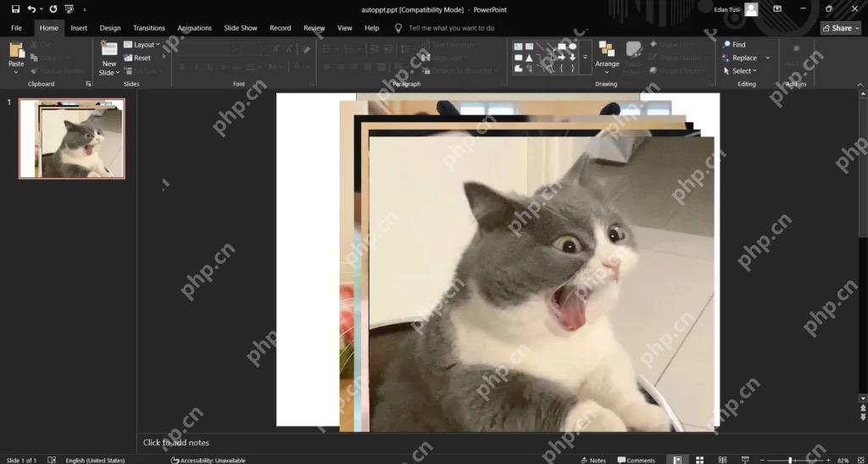Open the Review tab
Screen dimensions: 868x464
pos(314,28)
